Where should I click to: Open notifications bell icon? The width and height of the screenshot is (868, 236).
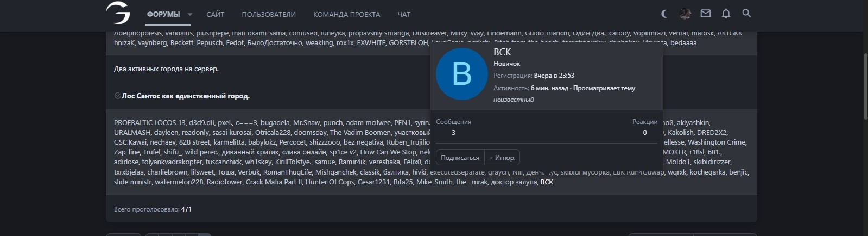tap(726, 14)
